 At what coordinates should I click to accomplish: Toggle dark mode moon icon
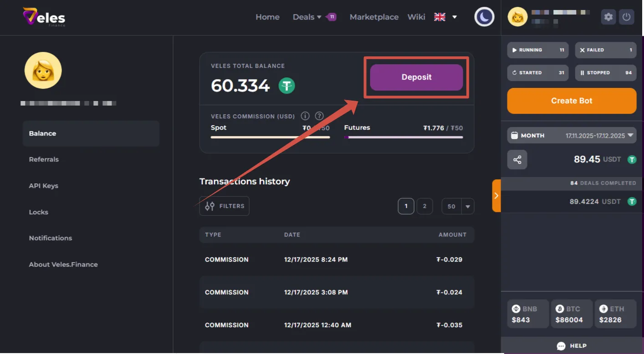(484, 17)
